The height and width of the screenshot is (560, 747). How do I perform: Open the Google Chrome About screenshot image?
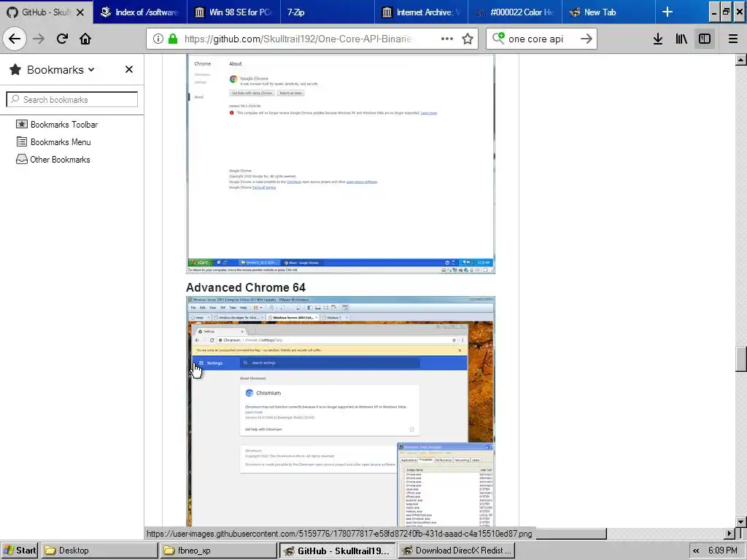(x=341, y=164)
